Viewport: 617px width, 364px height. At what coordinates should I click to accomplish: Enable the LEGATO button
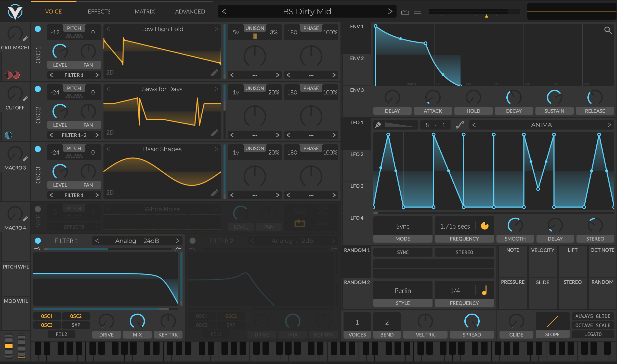point(593,334)
